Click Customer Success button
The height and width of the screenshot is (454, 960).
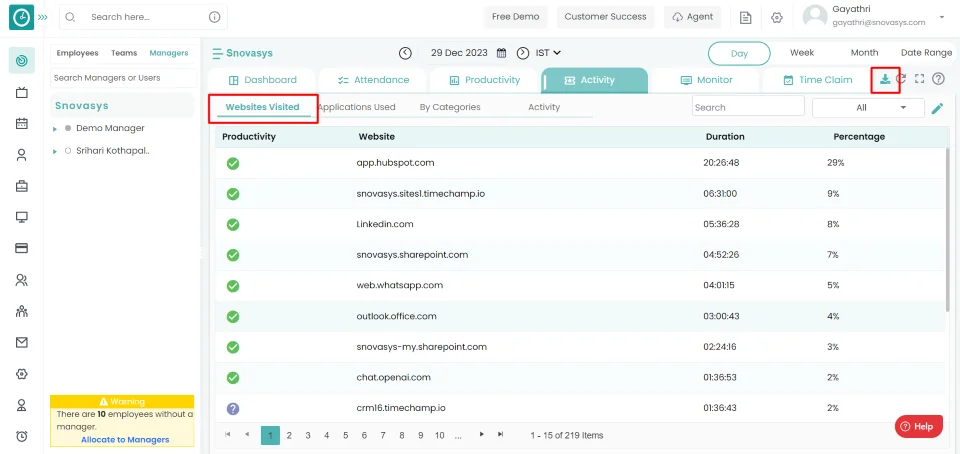pyautogui.click(x=605, y=17)
